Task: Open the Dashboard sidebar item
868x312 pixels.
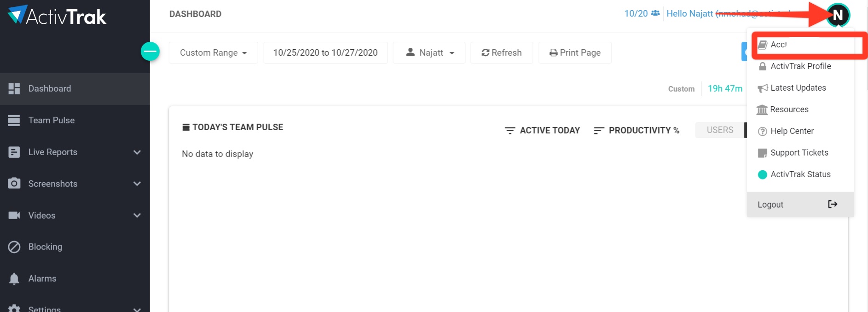Action: tap(75, 88)
